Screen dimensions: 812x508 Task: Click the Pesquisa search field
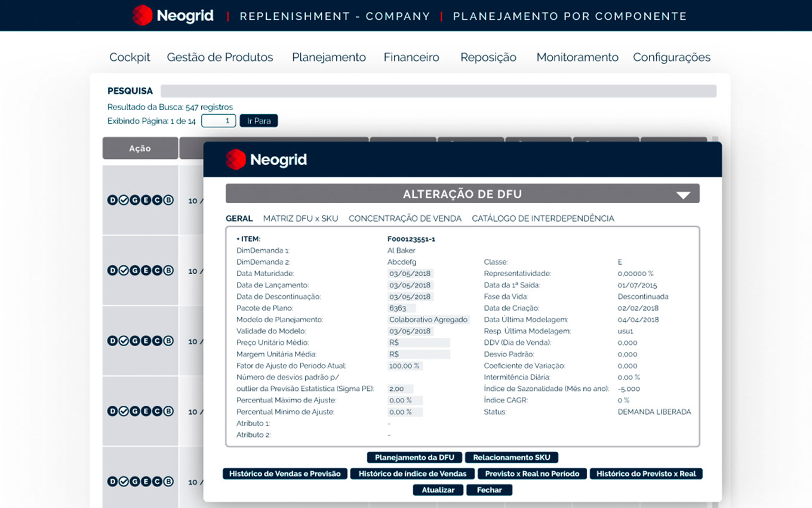(438, 91)
